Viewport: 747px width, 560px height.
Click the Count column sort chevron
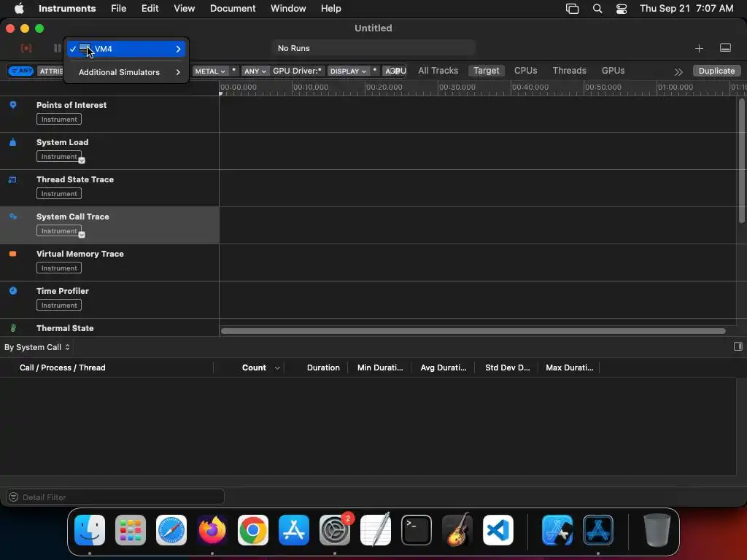[277, 368]
